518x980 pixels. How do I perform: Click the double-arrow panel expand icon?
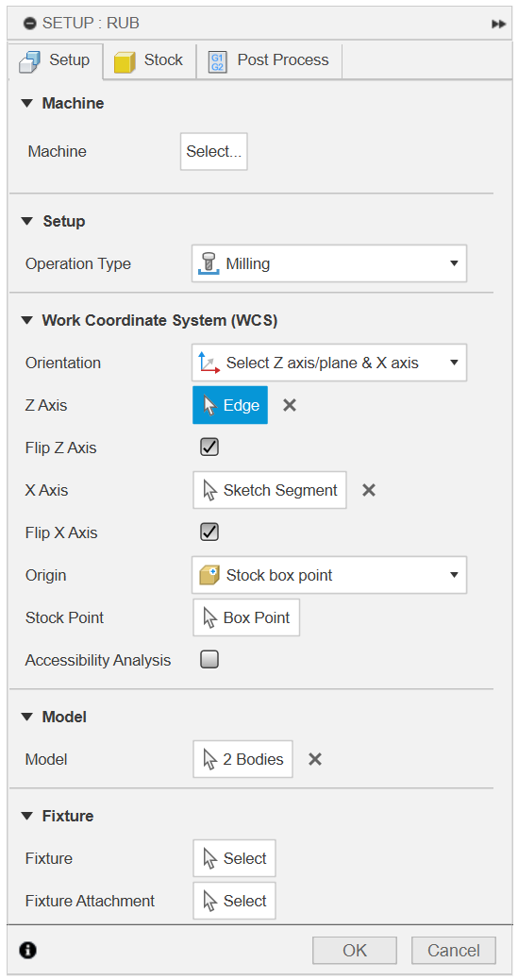tap(498, 24)
